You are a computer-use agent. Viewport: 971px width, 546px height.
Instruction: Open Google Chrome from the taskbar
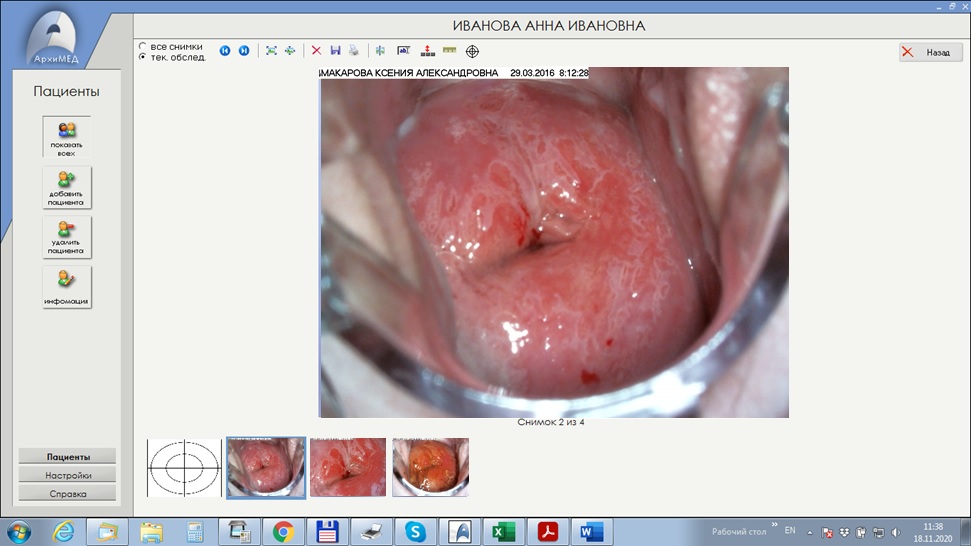(x=283, y=530)
